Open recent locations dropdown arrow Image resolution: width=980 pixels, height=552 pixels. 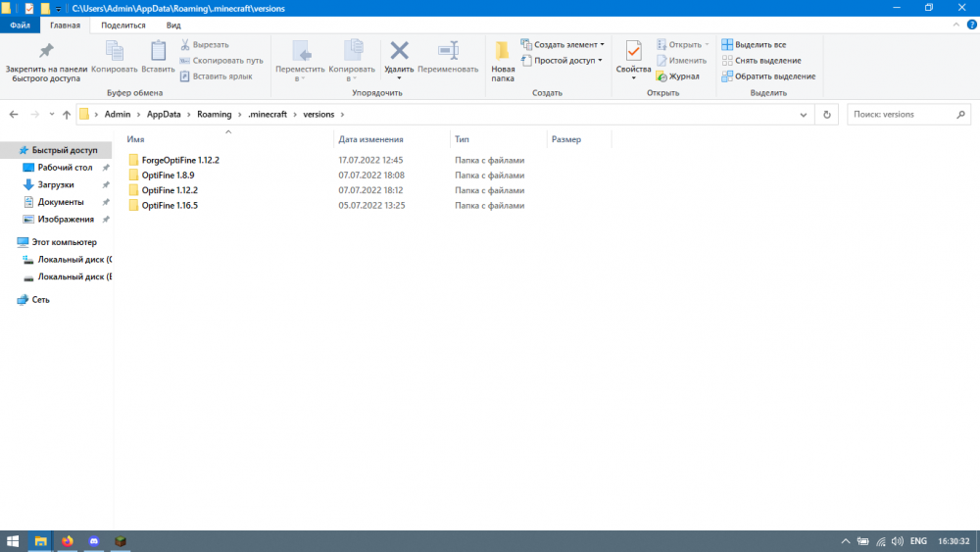click(x=52, y=115)
